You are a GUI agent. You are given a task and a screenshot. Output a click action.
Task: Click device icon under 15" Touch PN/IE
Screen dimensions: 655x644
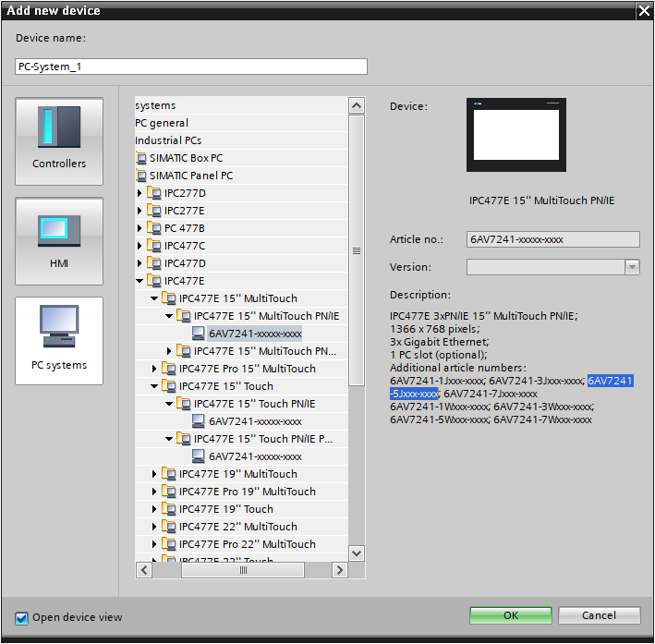198,421
